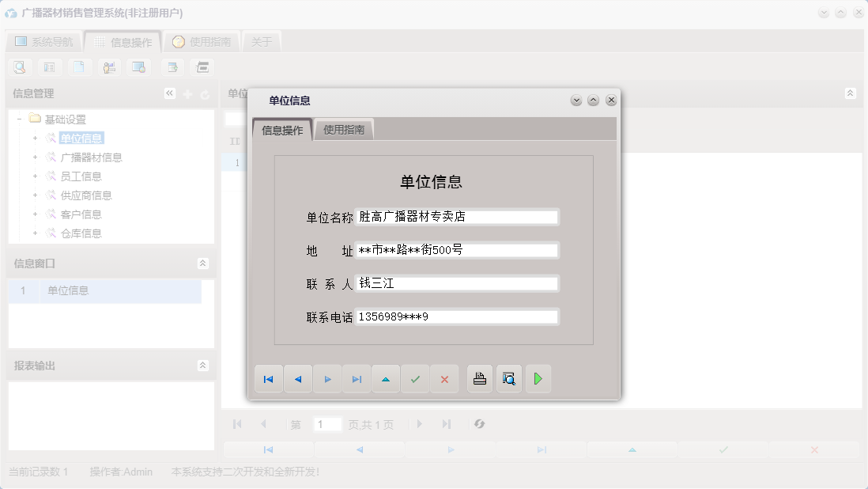
Task: Switch to 使用指南 tab inside dialog
Action: pyautogui.click(x=345, y=129)
